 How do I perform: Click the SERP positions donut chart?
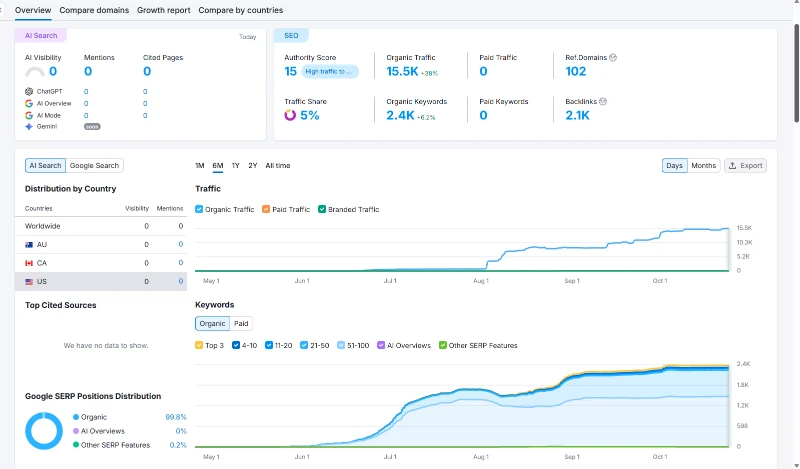44,431
